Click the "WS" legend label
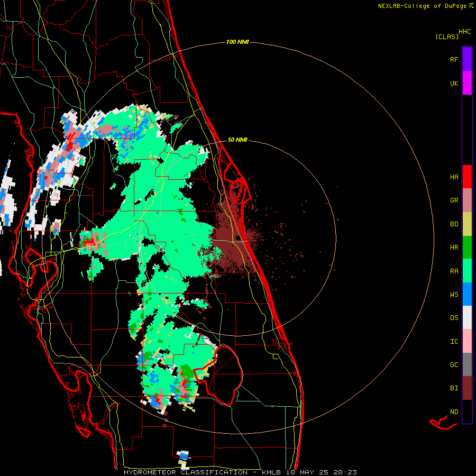Viewport: 476px width, 476px height. pos(454,294)
